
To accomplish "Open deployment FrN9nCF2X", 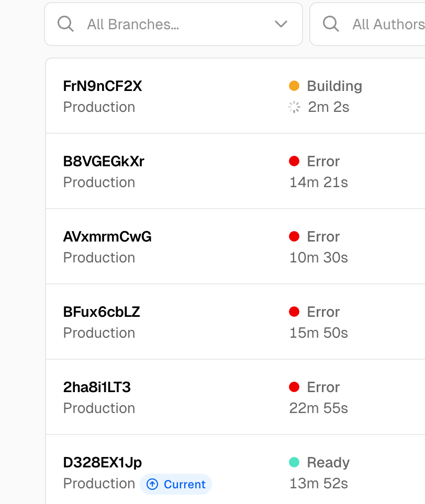I will [102, 86].
